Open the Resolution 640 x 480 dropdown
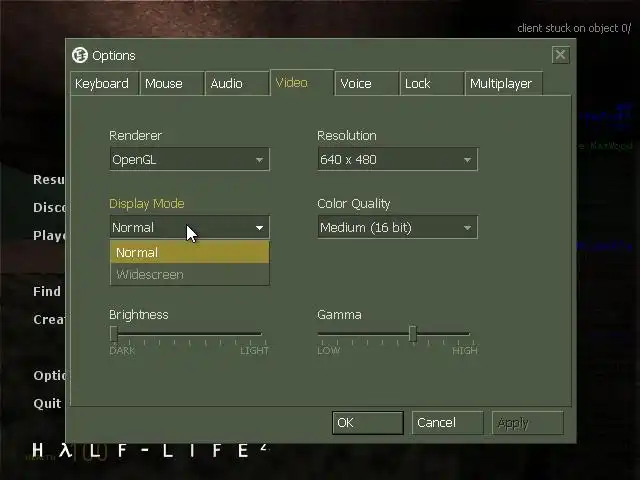Screen dimensions: 640x480 point(398,159)
